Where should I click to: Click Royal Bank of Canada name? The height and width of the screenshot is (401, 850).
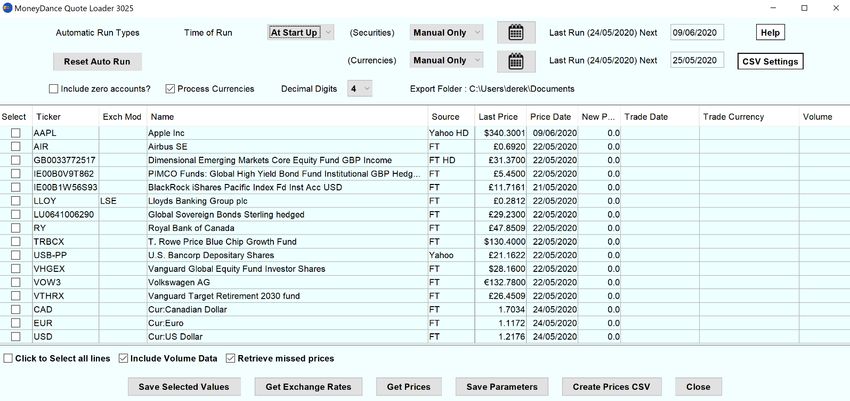[x=287, y=228]
